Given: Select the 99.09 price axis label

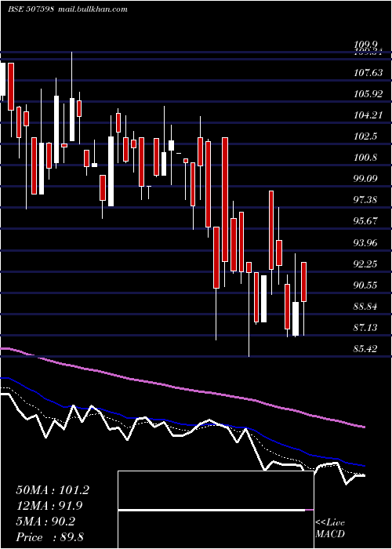Looking at the screenshot, I should pos(366,179).
